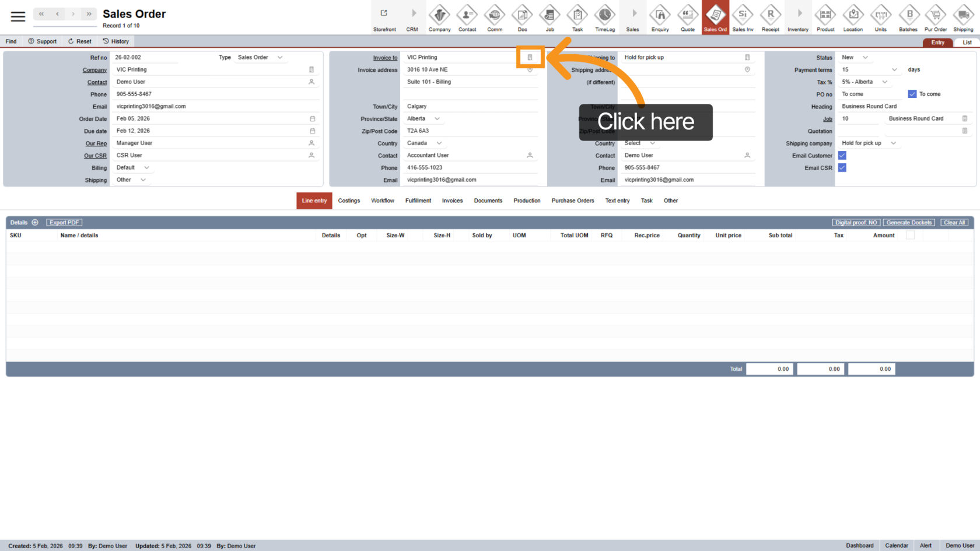Open the Purchase Orders tab
The height and width of the screenshot is (551, 980).
point(572,201)
